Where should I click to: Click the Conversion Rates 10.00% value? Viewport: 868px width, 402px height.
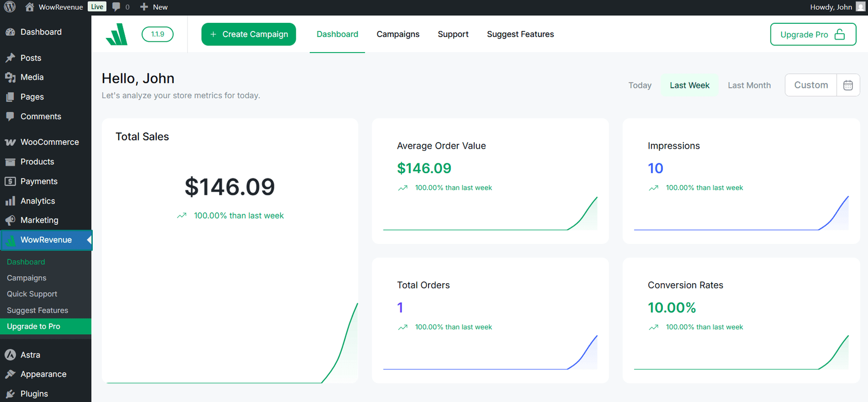672,308
